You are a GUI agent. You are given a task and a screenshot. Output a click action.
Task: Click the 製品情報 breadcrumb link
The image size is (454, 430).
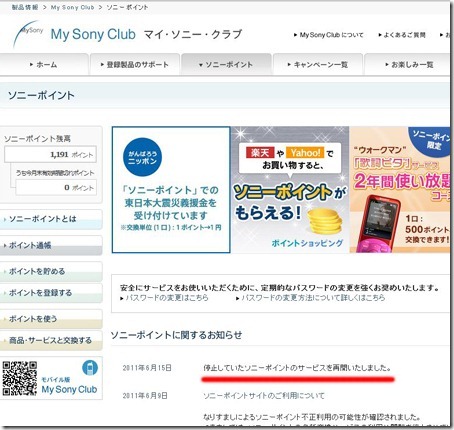coord(25,7)
